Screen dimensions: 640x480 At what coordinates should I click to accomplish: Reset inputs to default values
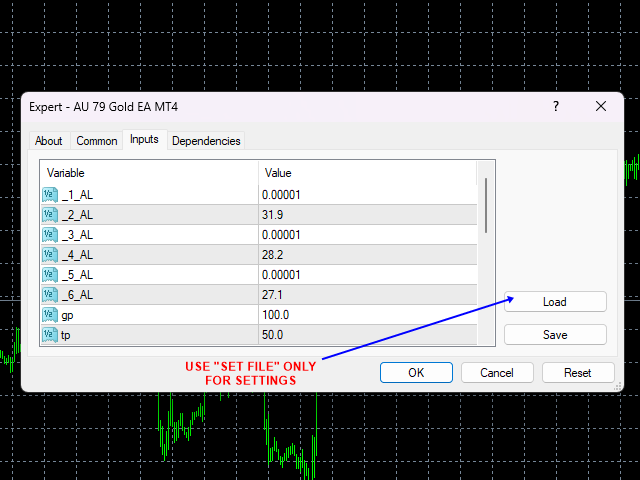[x=578, y=373]
